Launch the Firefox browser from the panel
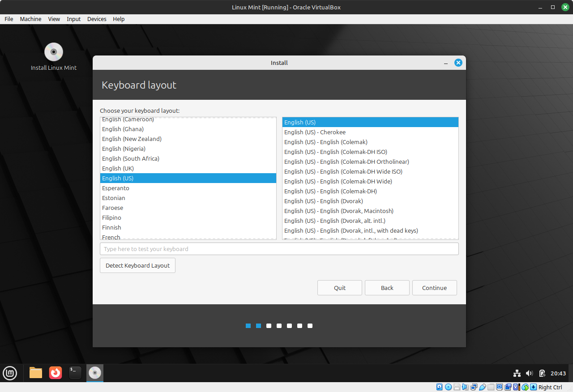 [x=56, y=373]
